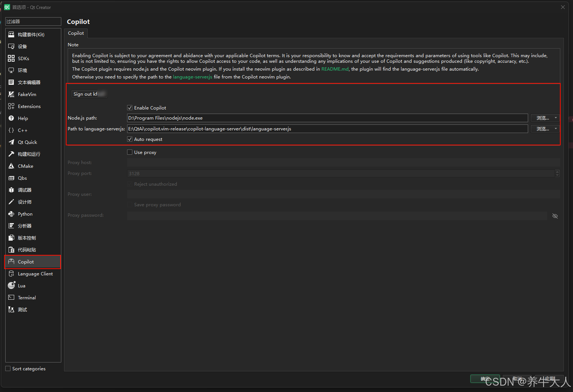This screenshot has width=573, height=392.
Task: Open the 构建套件(Kit) category icon
Action: tap(11, 34)
